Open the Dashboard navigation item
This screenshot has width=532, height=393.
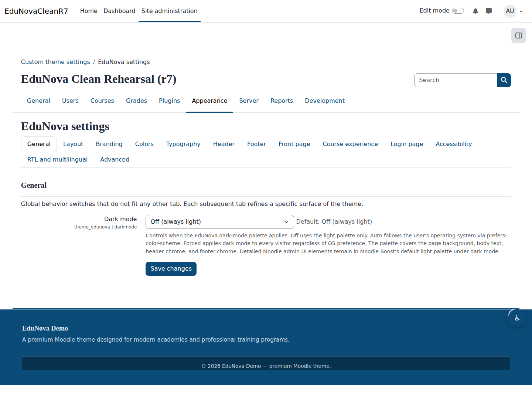point(119,11)
